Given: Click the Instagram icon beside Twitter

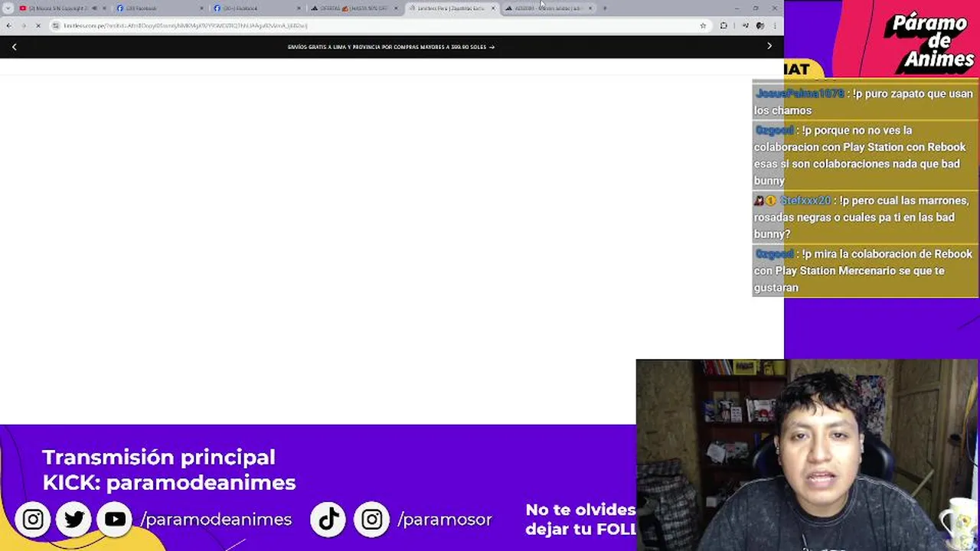Looking at the screenshot, I should tap(33, 520).
